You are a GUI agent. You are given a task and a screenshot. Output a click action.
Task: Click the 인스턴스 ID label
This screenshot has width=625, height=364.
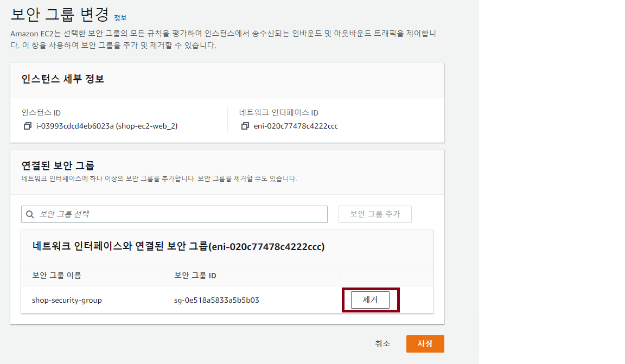click(x=41, y=113)
